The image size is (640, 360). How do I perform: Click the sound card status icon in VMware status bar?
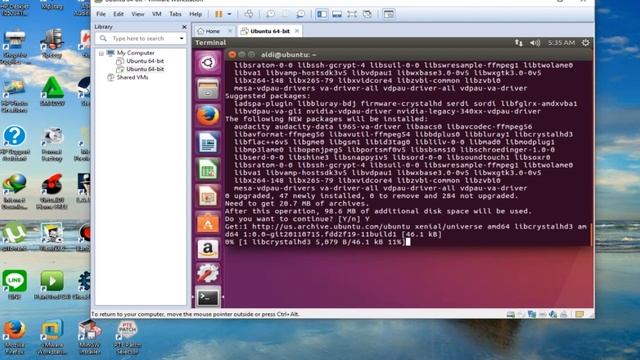pos(553,314)
